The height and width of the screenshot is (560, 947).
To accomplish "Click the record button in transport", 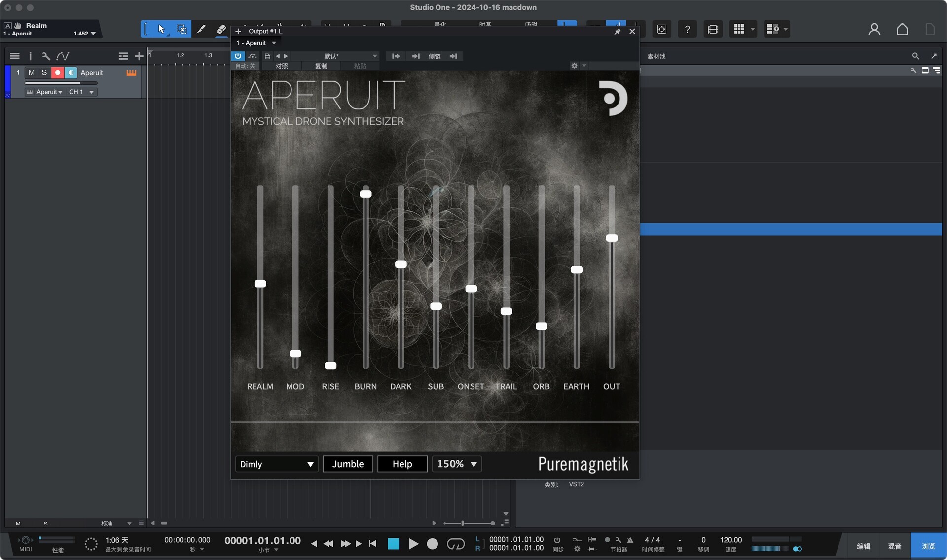I will pyautogui.click(x=432, y=544).
